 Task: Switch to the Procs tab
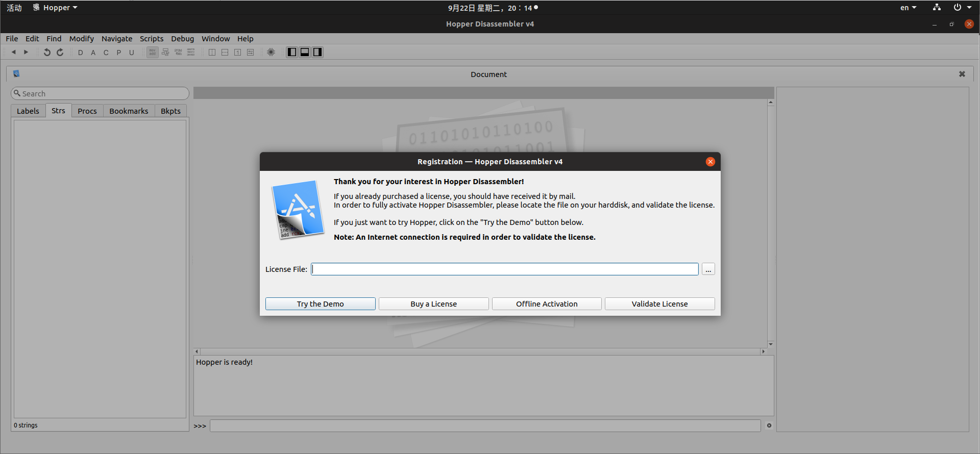coord(87,111)
